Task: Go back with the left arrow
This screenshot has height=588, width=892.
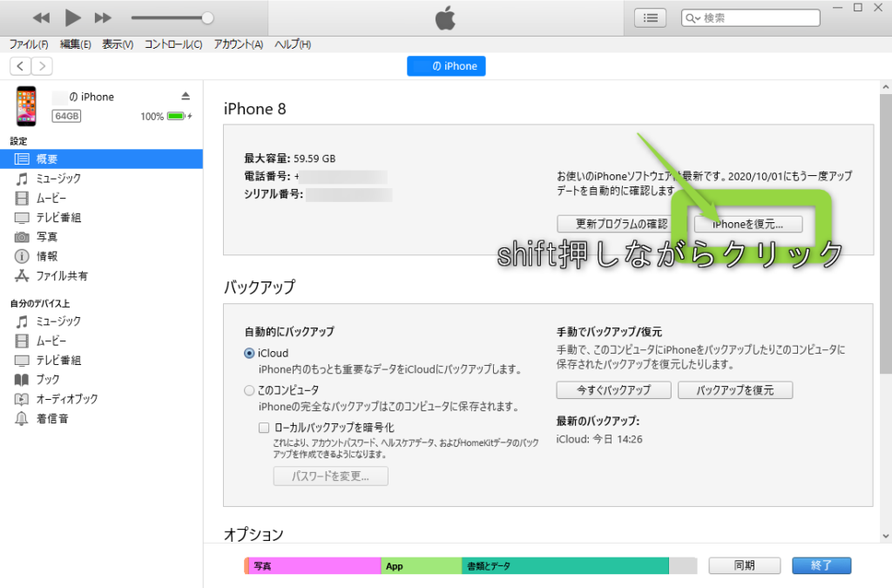Action: point(21,66)
